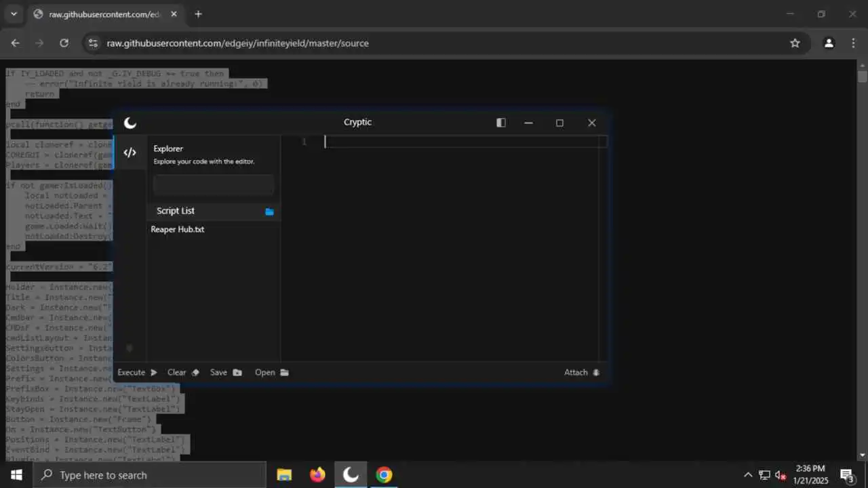Save the current script
This screenshot has height=488, width=868.
click(226, 372)
